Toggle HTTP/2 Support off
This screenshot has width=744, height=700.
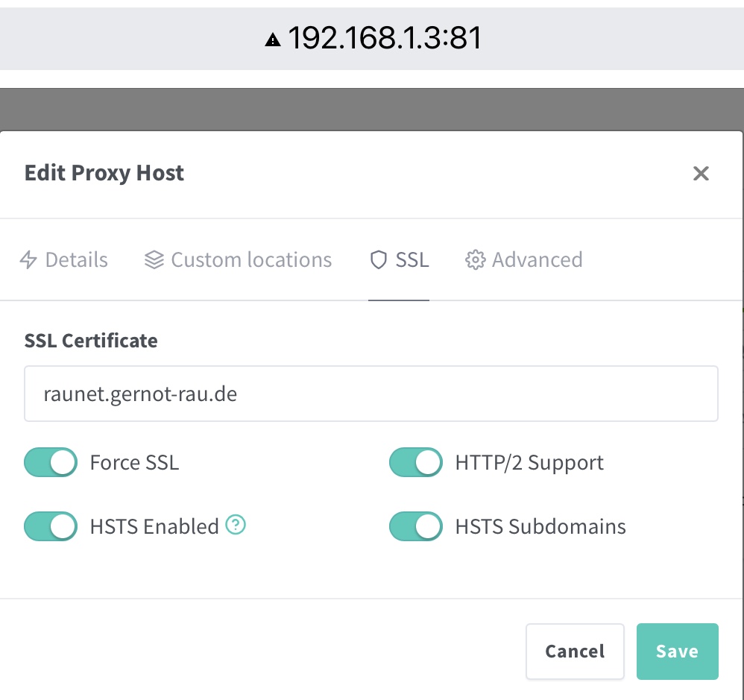point(416,462)
